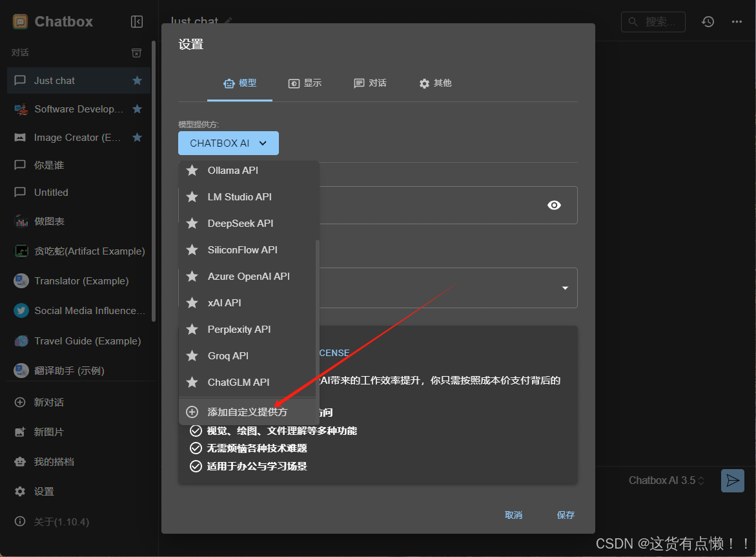756x557 pixels.
Task: Choose DeepSeek API provider
Action: pyautogui.click(x=247, y=224)
